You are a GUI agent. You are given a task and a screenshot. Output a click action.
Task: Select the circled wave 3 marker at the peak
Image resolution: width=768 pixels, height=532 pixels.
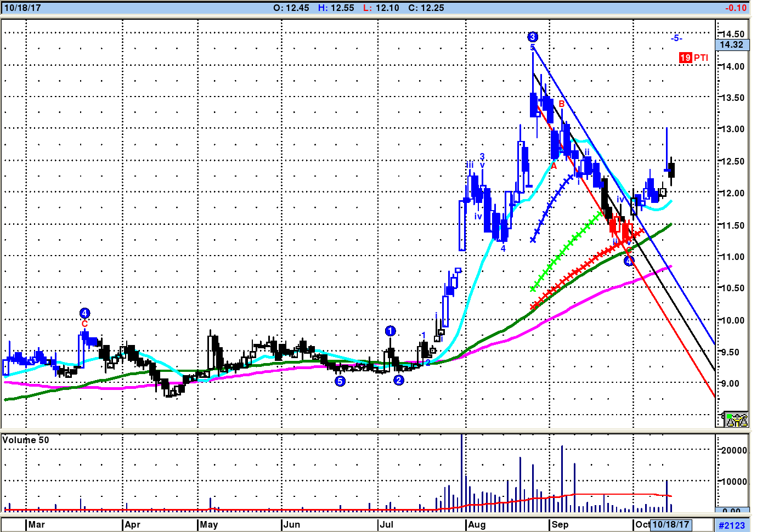tap(533, 37)
